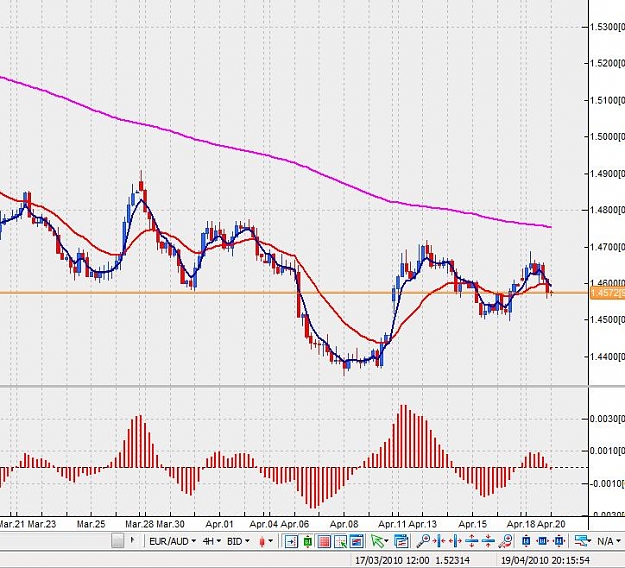The image size is (625, 568).
Task: Open the chart type dropdown arrow
Action: (271, 541)
